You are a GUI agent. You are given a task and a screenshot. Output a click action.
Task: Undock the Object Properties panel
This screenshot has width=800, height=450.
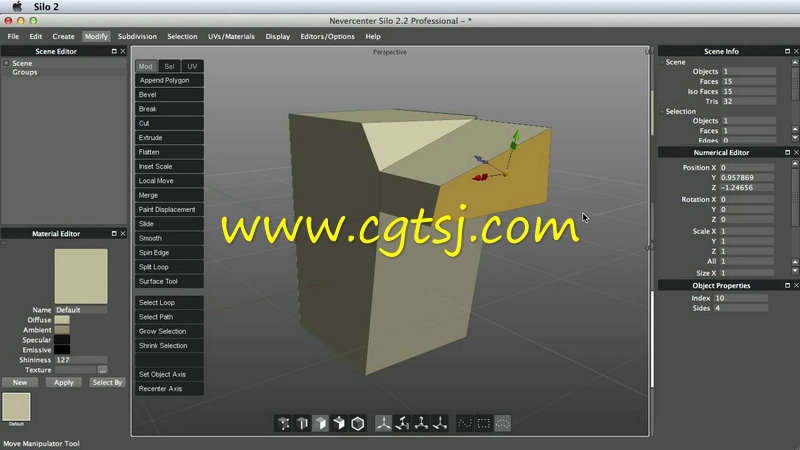(787, 285)
